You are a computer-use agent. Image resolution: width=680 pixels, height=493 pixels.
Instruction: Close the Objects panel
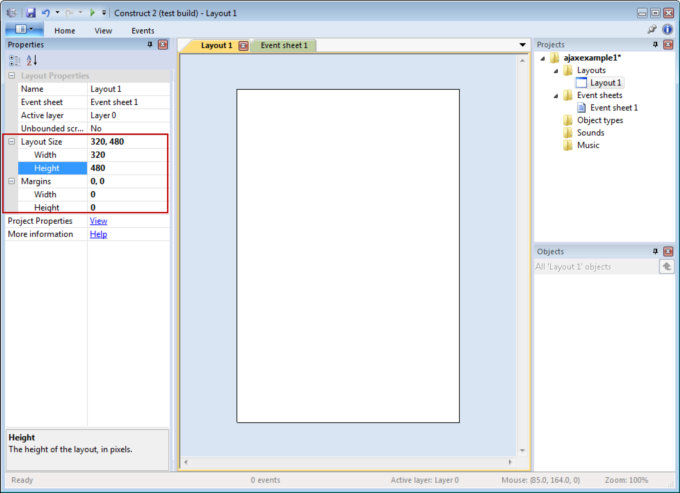(668, 251)
